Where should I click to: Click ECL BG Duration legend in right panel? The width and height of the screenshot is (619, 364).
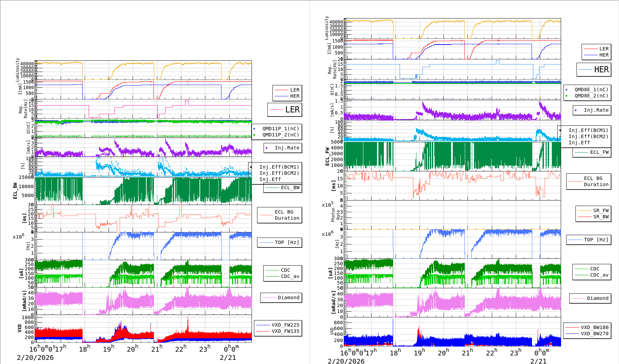596,181
